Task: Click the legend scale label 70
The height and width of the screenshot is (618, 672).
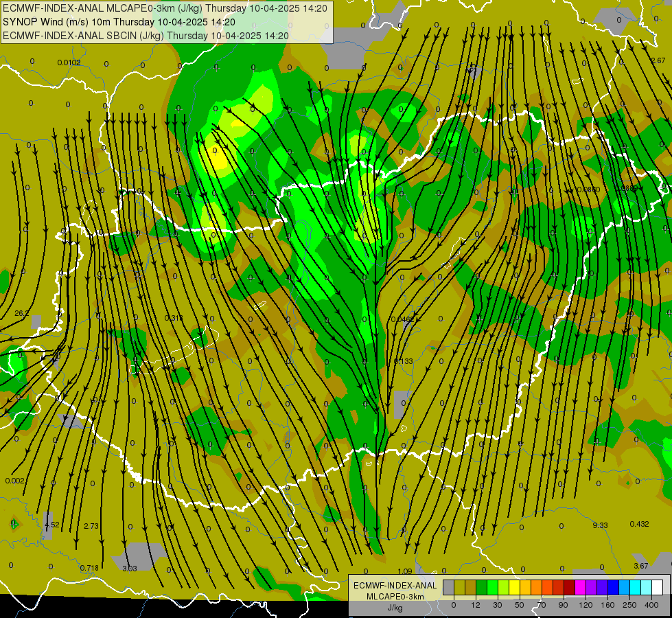Action: pos(542,605)
